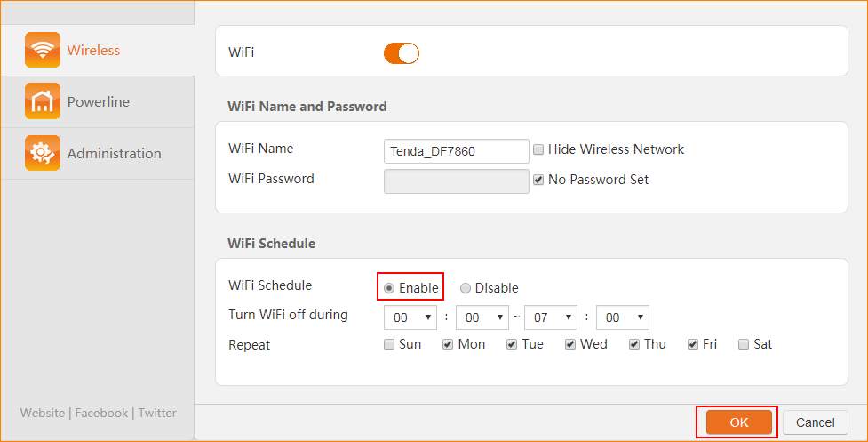Open the end hour dropdown showing 07
Screen dimensions: 868x442
click(x=551, y=317)
